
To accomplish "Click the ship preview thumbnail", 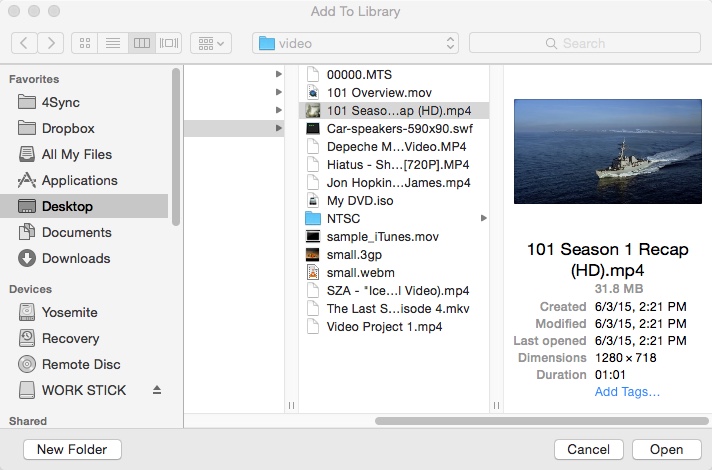I will point(608,151).
